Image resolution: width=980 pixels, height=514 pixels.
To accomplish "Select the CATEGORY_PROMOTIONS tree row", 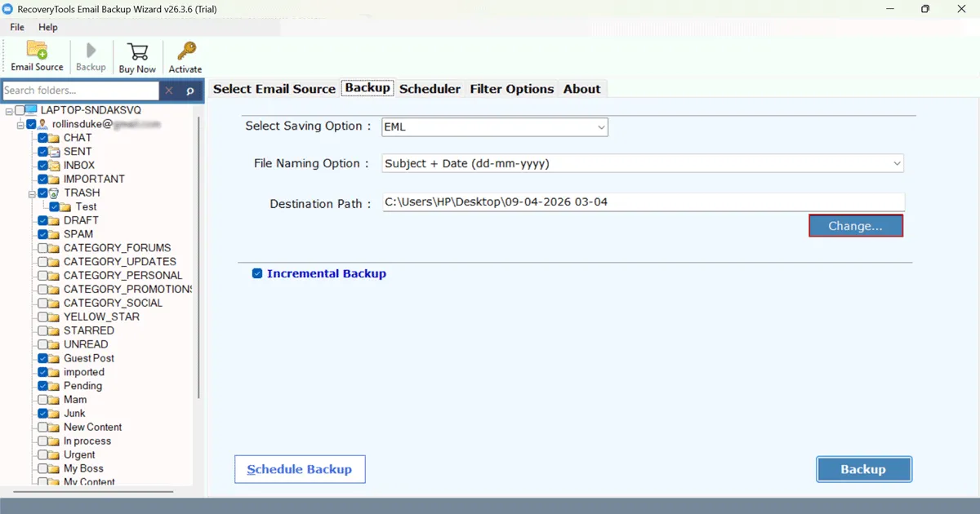I will [x=128, y=290].
